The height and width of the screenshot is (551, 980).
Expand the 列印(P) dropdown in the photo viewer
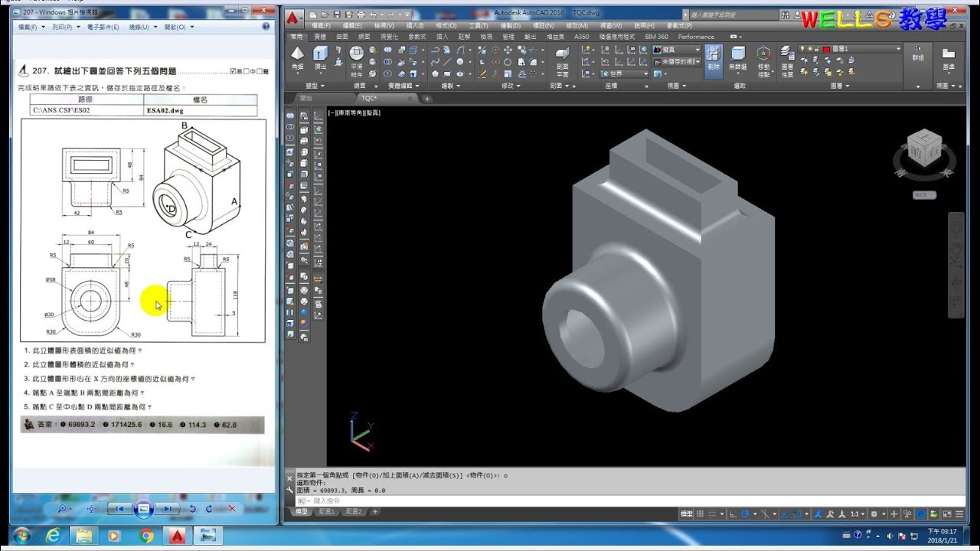[67, 27]
